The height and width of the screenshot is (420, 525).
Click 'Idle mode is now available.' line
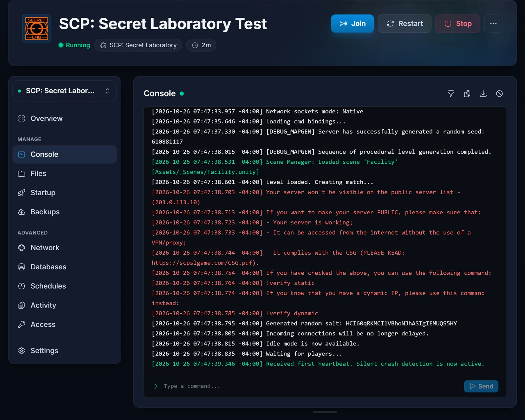coord(255,344)
